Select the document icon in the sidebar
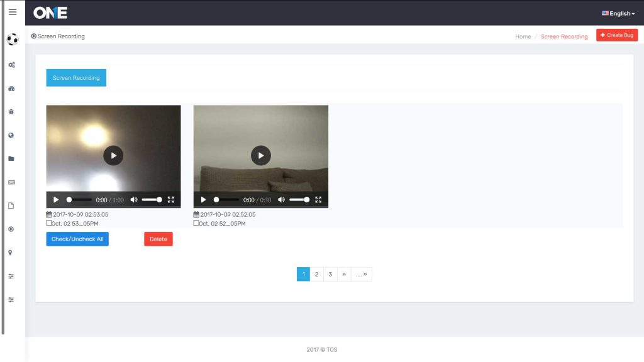Screen dimensions: 644x362 click(x=11, y=204)
